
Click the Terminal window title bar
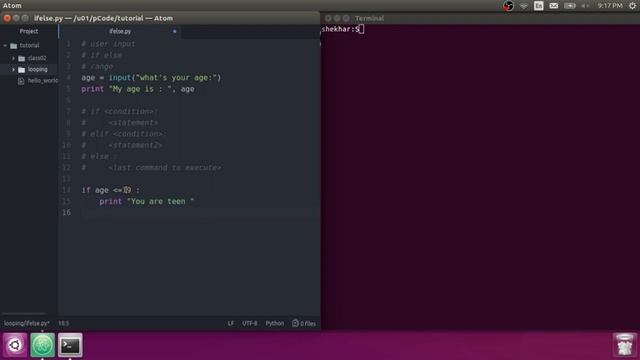[480, 18]
